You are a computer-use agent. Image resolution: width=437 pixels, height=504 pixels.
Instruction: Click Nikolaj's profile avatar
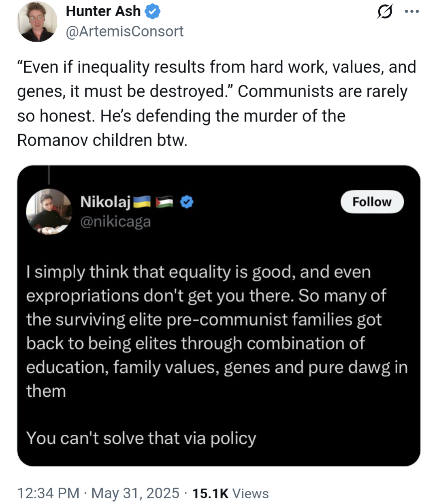click(x=49, y=211)
